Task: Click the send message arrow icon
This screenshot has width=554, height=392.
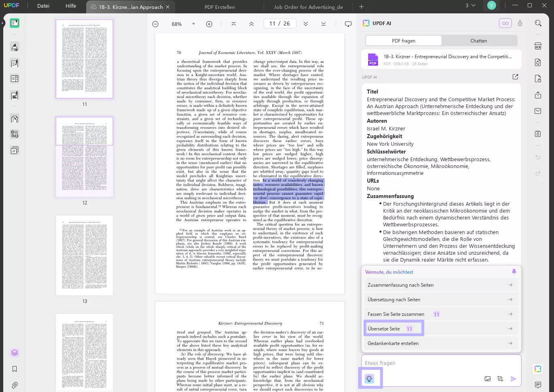Action: point(514,379)
